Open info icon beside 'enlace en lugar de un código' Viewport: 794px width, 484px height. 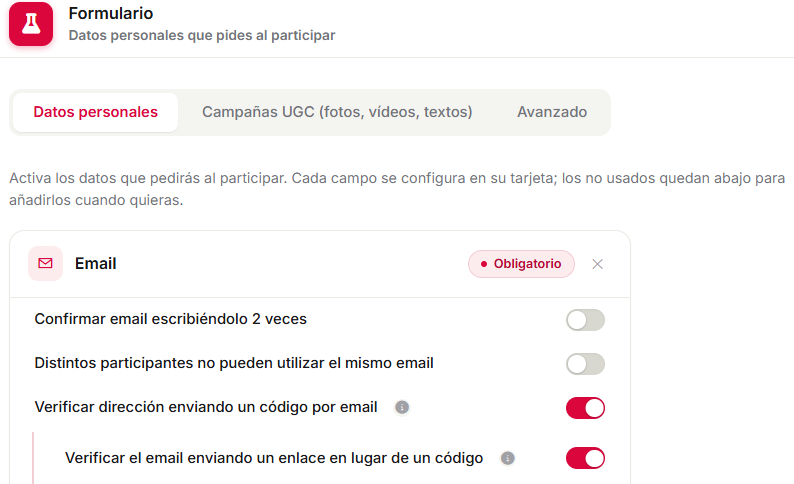[507, 458]
